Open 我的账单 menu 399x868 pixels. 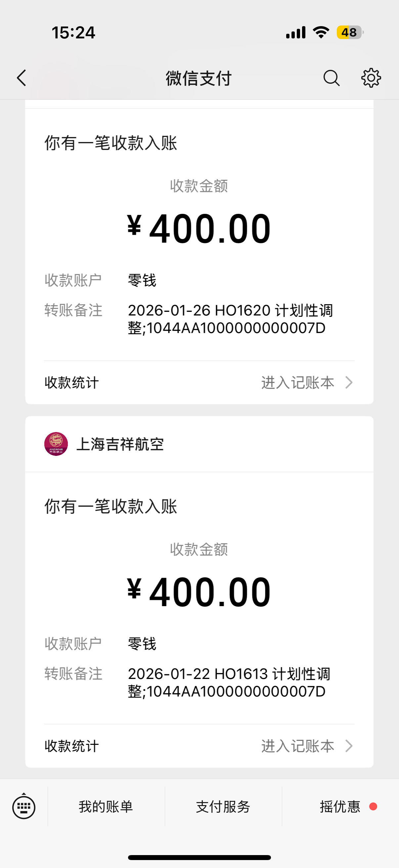click(106, 807)
